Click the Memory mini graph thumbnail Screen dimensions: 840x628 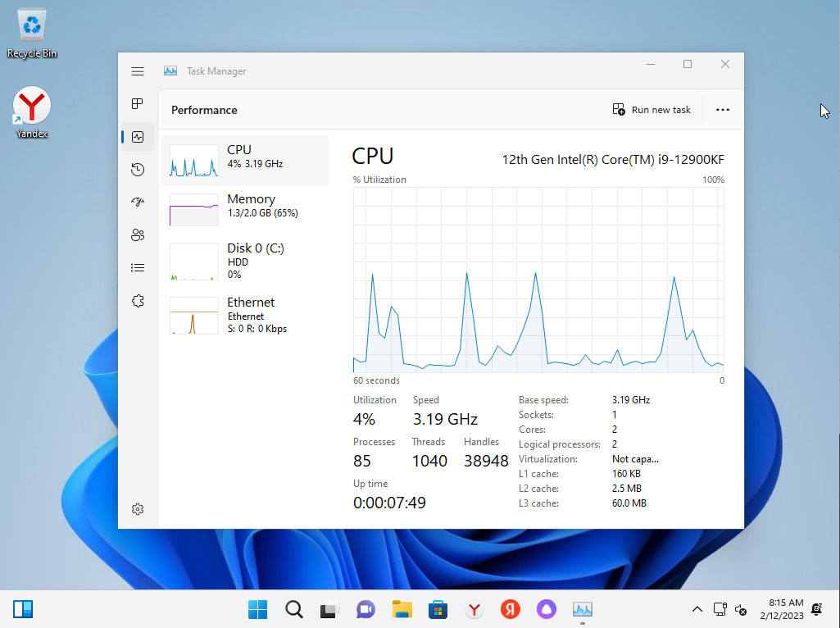tap(194, 210)
